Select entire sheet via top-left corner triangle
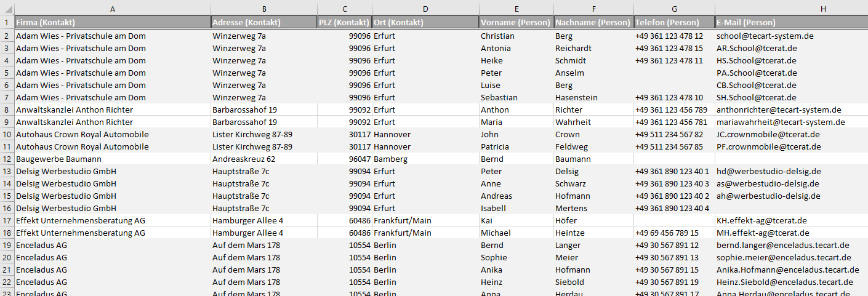Viewport: 868px width, 296px height. tap(7, 9)
